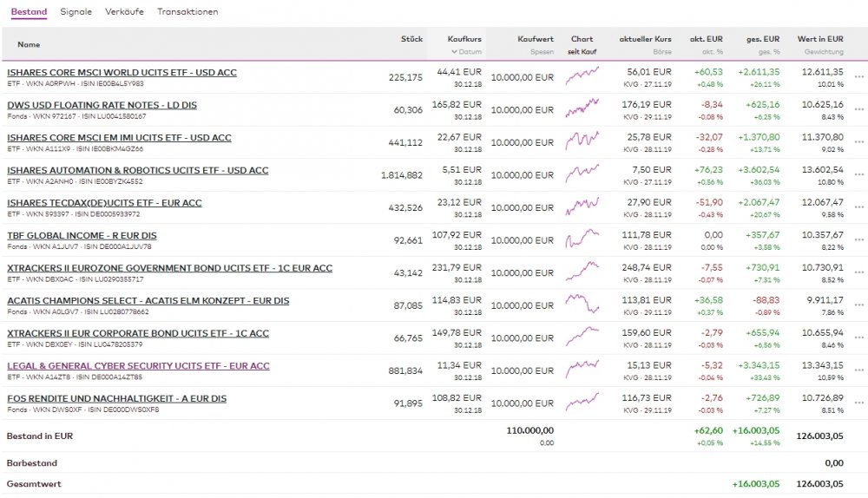Open three-dot menu for ACATIS Champions Select
This screenshot has height=498, width=868.
[x=859, y=305]
